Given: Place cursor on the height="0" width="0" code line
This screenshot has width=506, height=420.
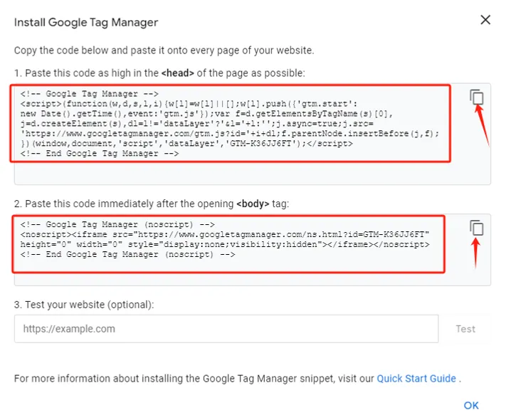Looking at the screenshot, I should point(225,244).
